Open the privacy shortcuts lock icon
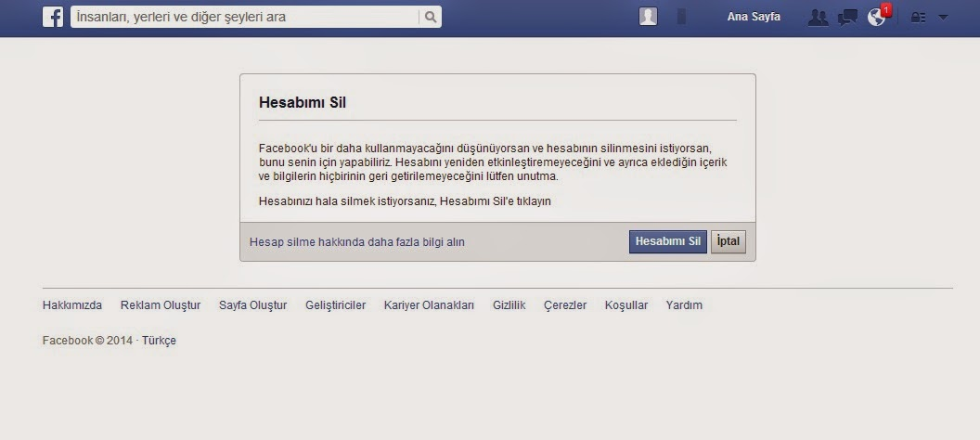The height and width of the screenshot is (440, 980). [x=918, y=18]
